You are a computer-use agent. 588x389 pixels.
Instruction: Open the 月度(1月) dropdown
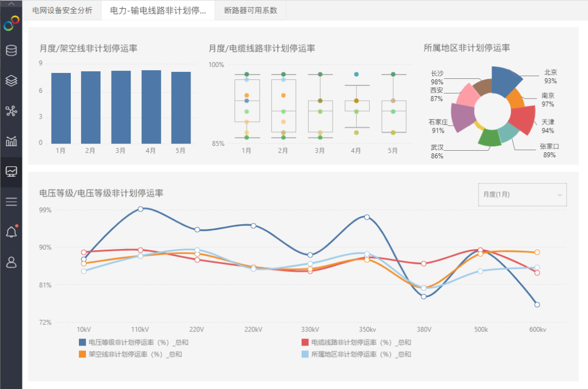(522, 194)
